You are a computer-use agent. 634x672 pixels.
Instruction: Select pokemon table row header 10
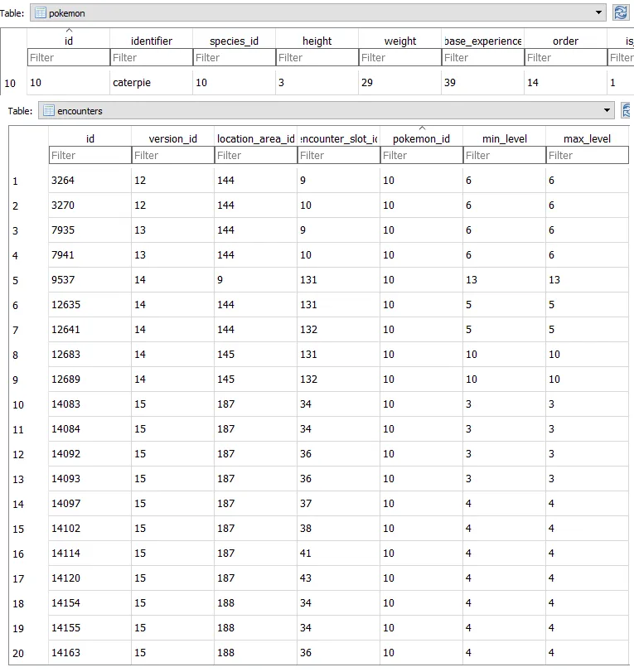(14, 83)
